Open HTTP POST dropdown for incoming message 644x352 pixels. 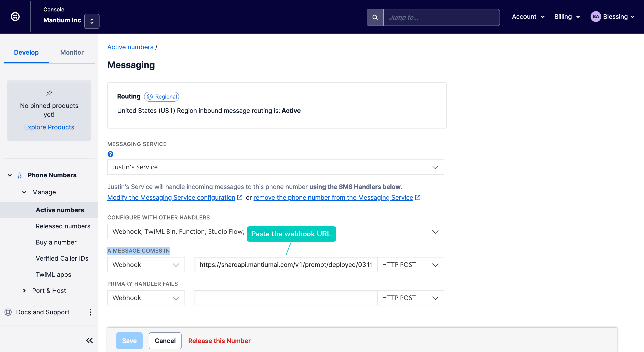[x=410, y=265]
